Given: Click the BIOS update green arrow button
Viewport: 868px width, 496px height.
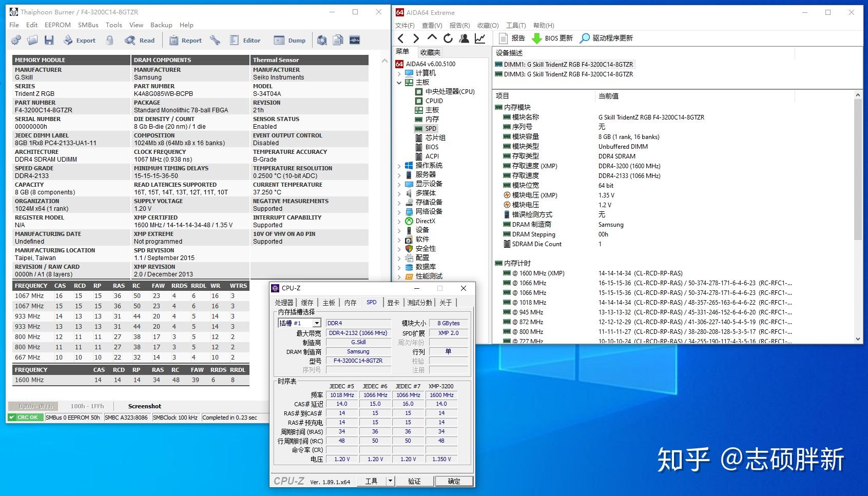Looking at the screenshot, I should [552, 38].
